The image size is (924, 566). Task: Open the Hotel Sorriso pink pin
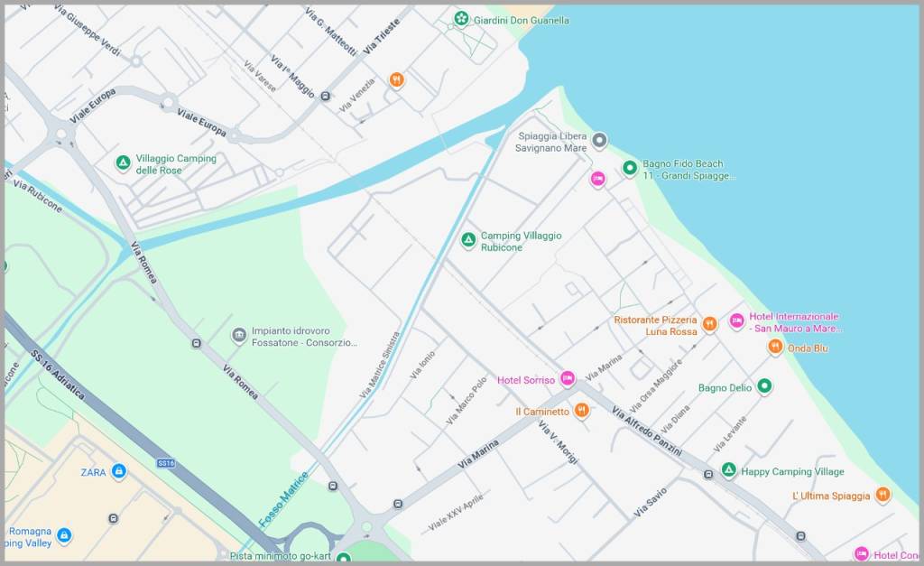[567, 378]
